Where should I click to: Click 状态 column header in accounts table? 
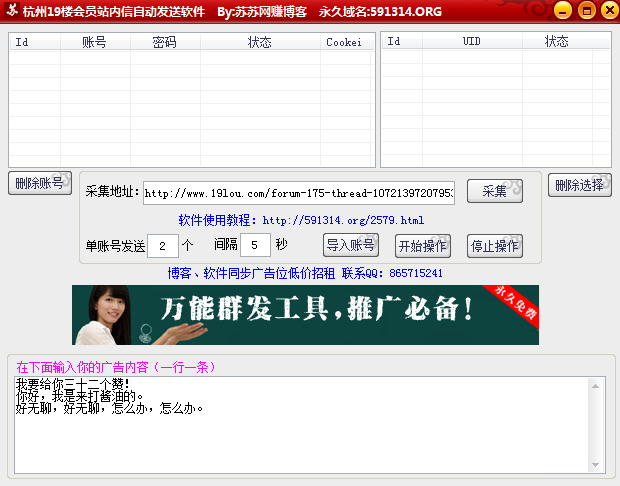260,42
